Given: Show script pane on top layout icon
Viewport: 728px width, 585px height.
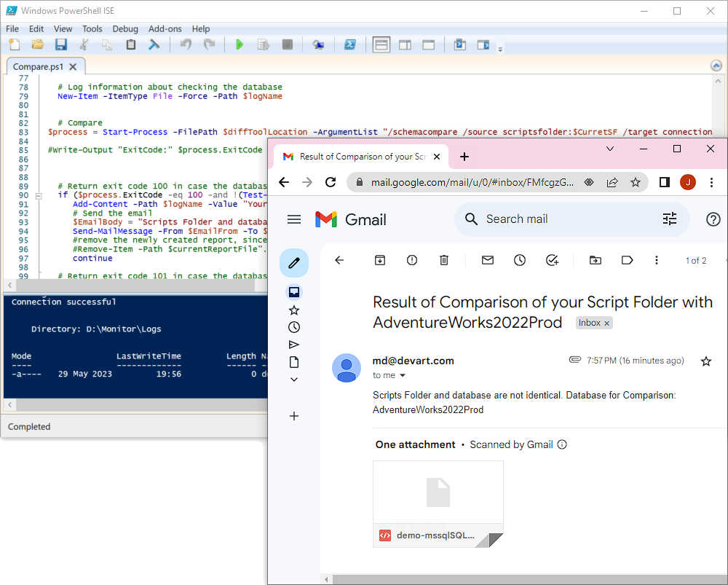Looking at the screenshot, I should (381, 45).
